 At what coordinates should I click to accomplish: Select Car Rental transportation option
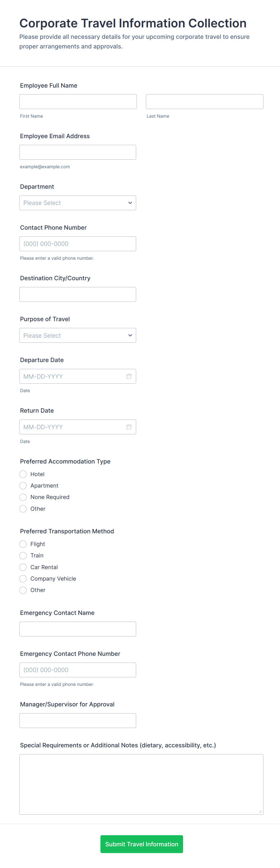pos(23,567)
